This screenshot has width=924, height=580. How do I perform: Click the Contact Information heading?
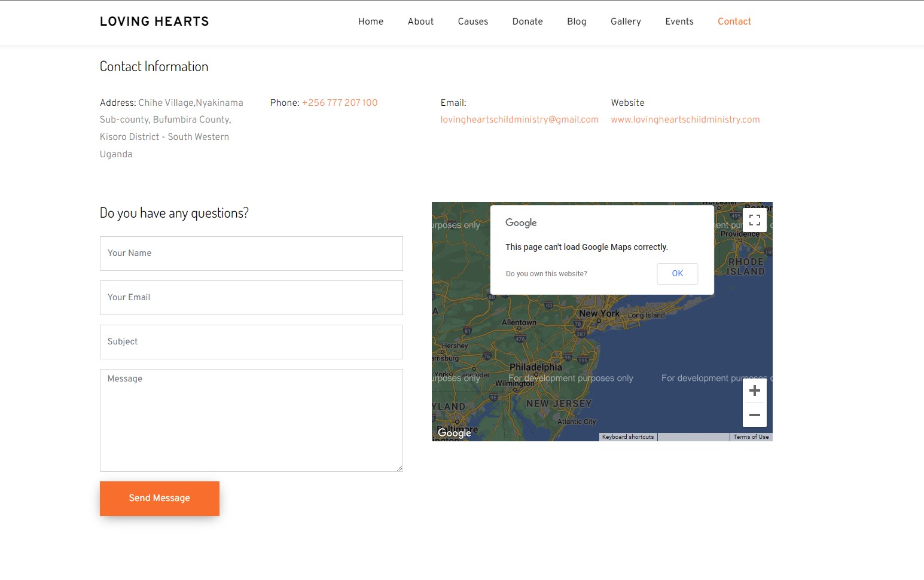pos(154,66)
